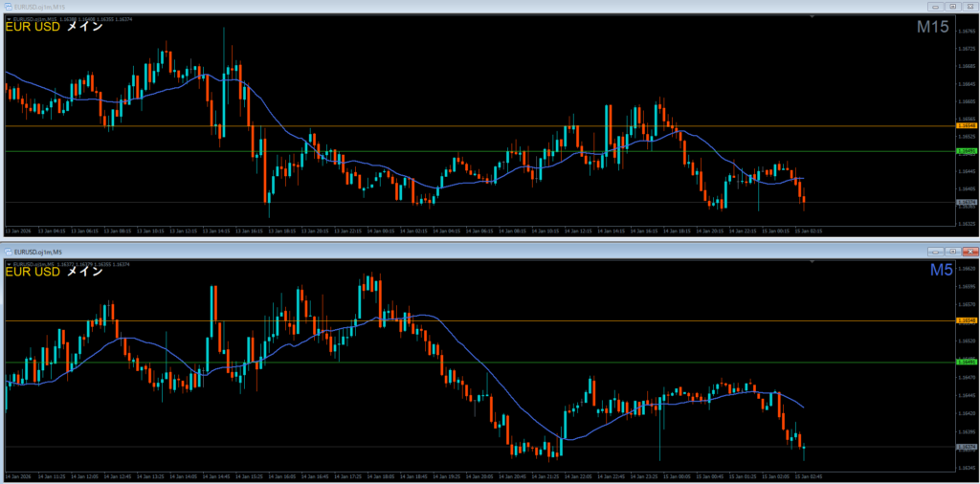Image resolution: width=980 pixels, height=484 pixels.
Task: Click the EURUSD.oj1m,M15 window title text
Action: pos(37,7)
